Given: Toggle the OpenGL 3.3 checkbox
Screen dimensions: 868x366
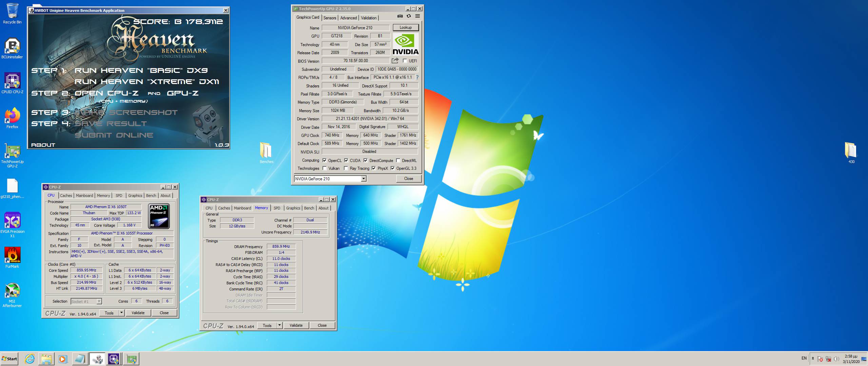Looking at the screenshot, I should (393, 168).
